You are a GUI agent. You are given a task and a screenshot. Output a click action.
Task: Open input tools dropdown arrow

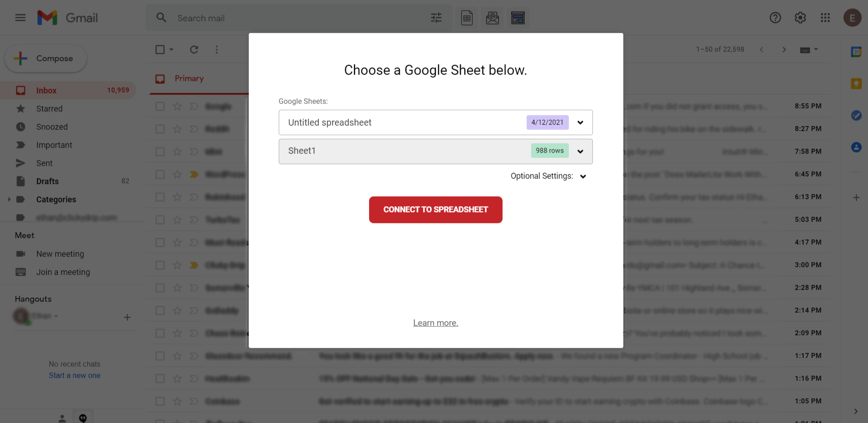pos(816,49)
